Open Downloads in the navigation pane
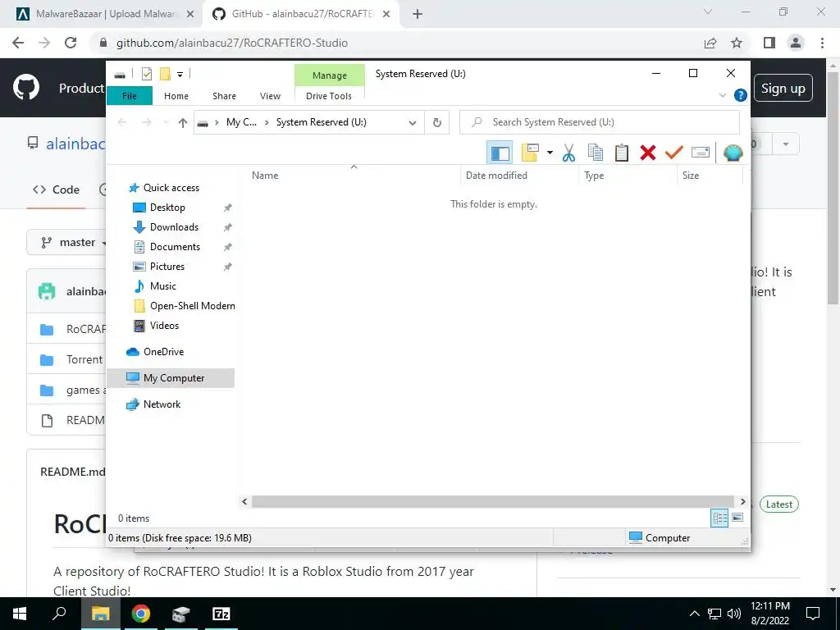The image size is (840, 630). coord(174,227)
